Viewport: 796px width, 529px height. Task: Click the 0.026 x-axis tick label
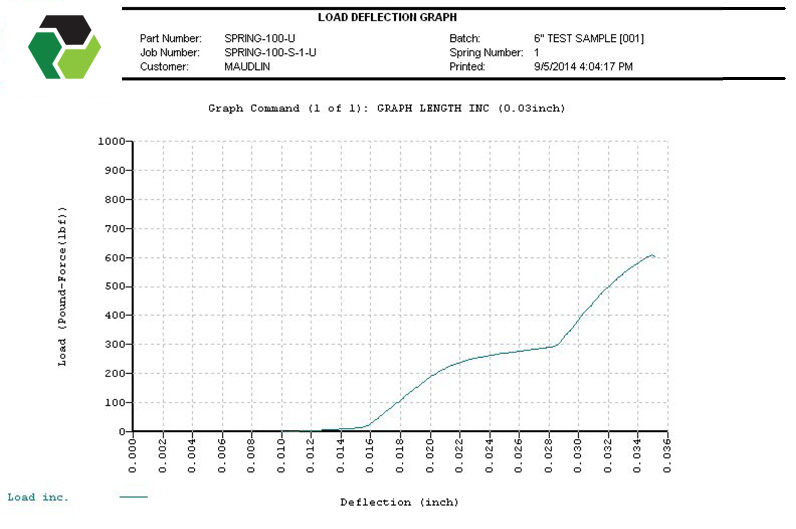pos(519,456)
